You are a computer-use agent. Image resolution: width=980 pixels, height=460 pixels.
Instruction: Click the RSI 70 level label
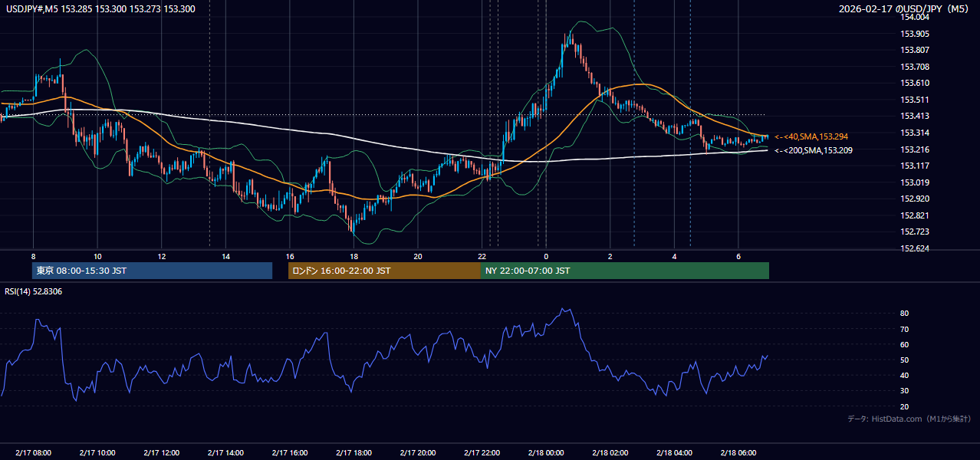tap(904, 330)
